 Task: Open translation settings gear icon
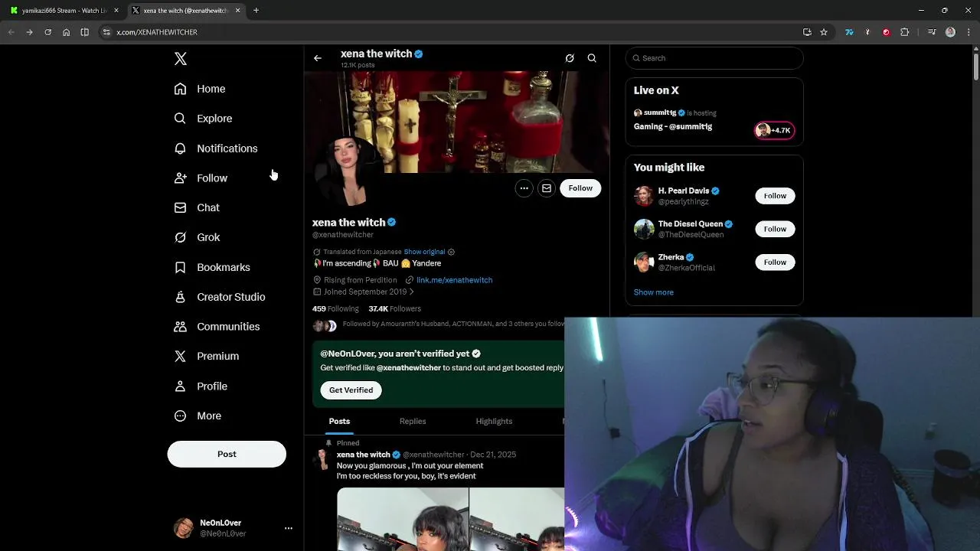(451, 252)
